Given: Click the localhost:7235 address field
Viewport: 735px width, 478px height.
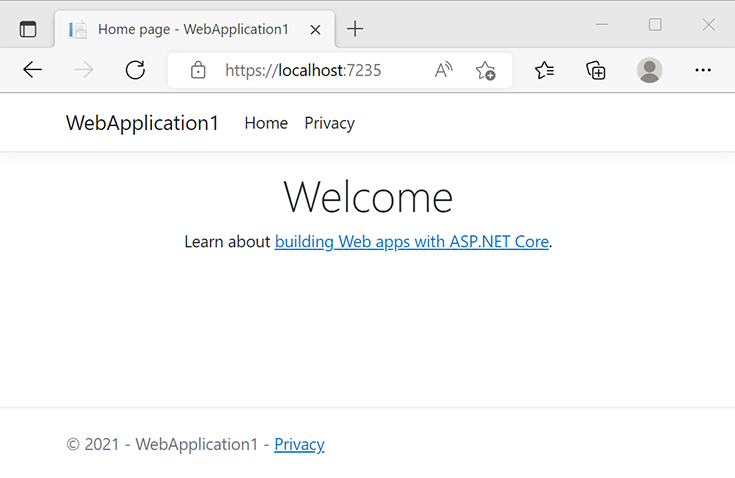Looking at the screenshot, I should [303, 70].
